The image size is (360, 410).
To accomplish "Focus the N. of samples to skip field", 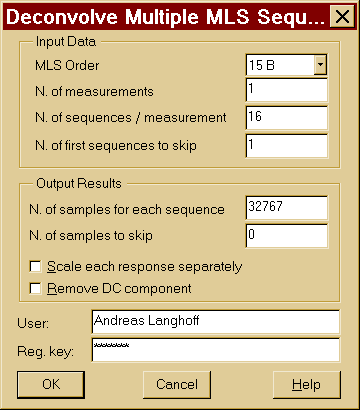I will [x=287, y=236].
